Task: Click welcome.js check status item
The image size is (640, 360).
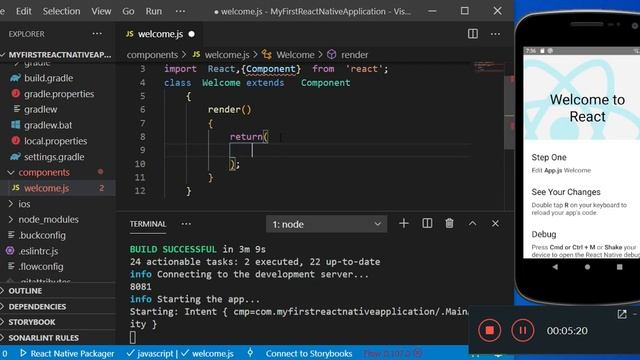Action: 207,353
